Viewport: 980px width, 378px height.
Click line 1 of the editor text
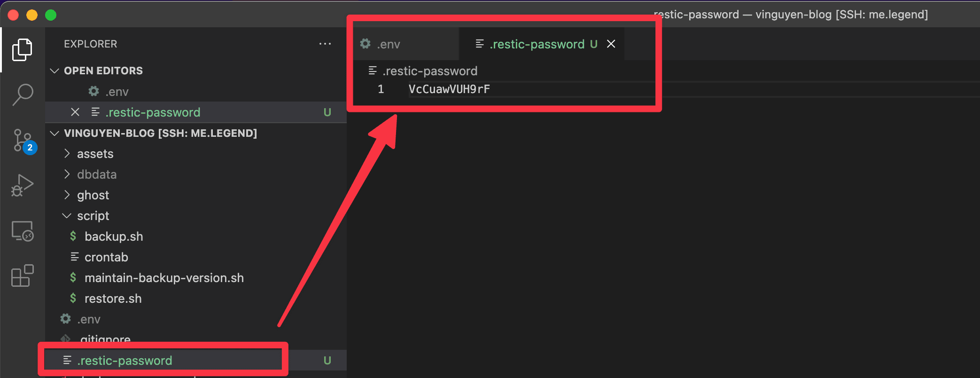(x=449, y=89)
